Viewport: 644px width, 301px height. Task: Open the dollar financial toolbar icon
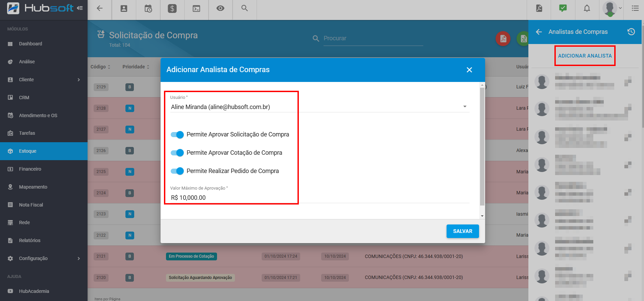[x=172, y=8]
